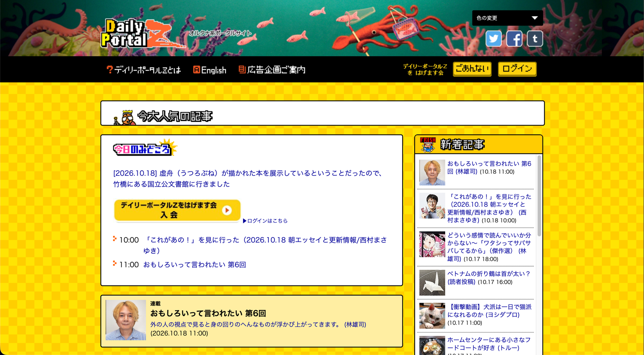Open the 11:00 おもしろいって言われたい 第6回 link
644x355 pixels.
click(194, 265)
